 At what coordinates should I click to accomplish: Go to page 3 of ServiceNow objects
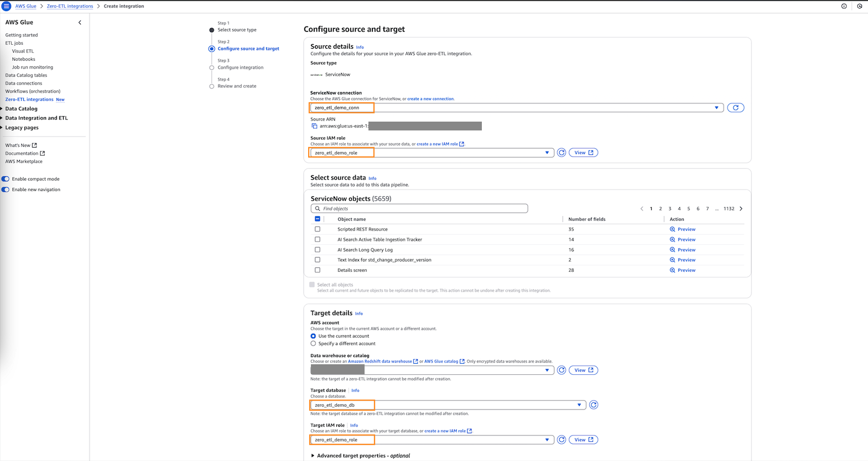(x=670, y=209)
